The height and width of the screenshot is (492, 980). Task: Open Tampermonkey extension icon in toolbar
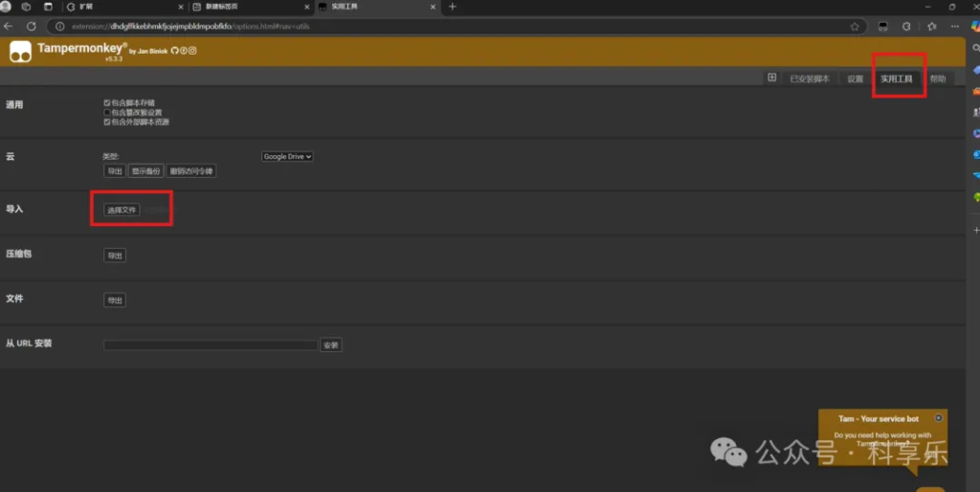[882, 26]
